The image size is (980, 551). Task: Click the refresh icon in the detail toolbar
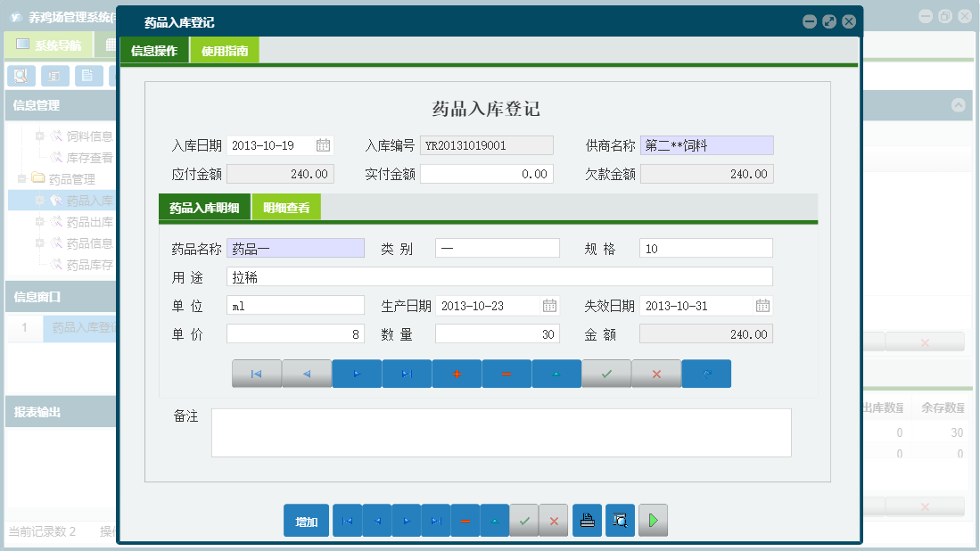point(706,374)
